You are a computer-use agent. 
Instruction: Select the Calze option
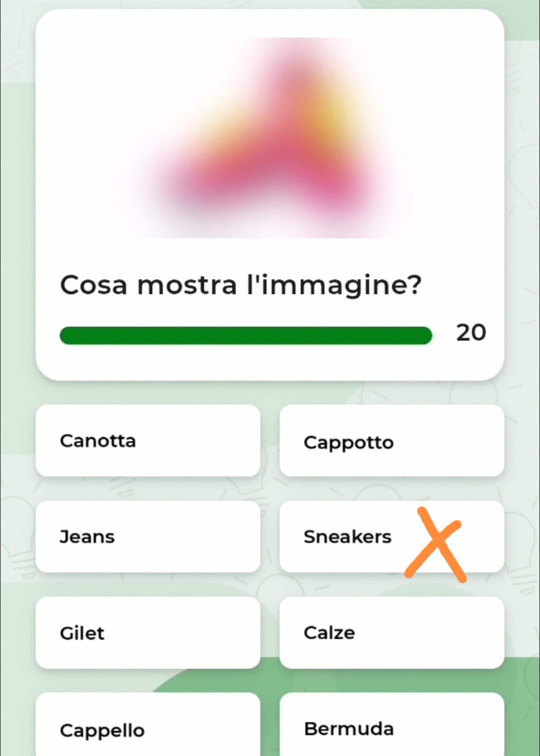coord(391,632)
